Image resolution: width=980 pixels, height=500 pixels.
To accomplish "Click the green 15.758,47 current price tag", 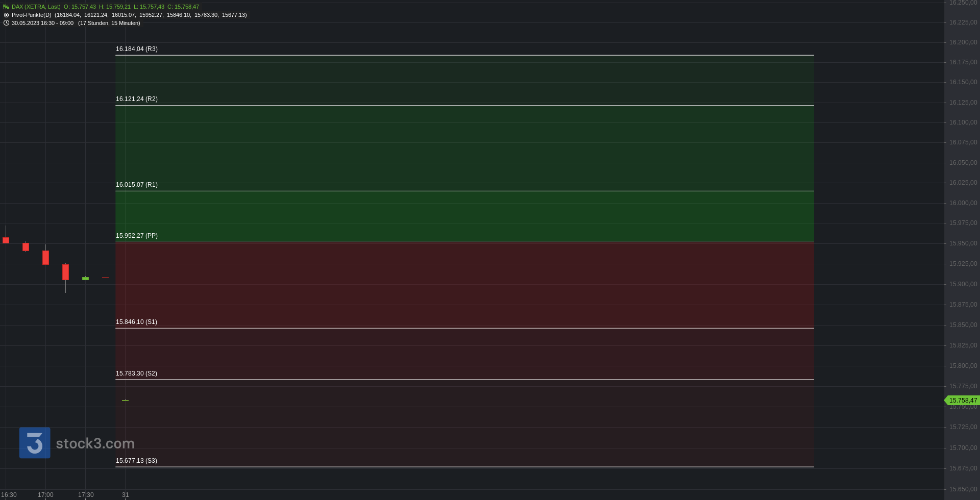I will [962, 401].
